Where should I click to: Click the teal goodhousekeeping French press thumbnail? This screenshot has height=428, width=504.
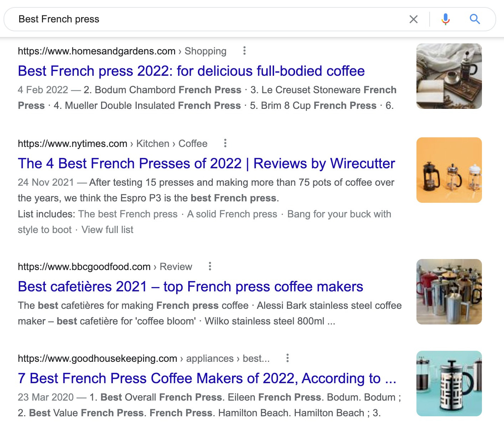(449, 384)
